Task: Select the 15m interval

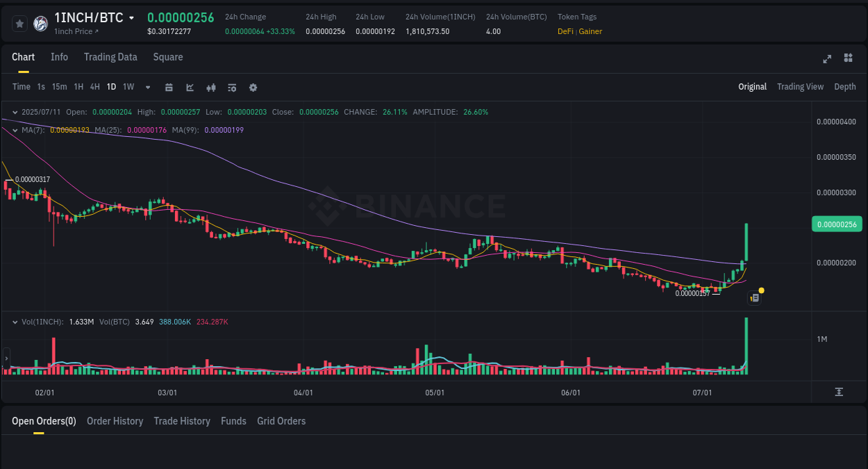Action: (60, 87)
